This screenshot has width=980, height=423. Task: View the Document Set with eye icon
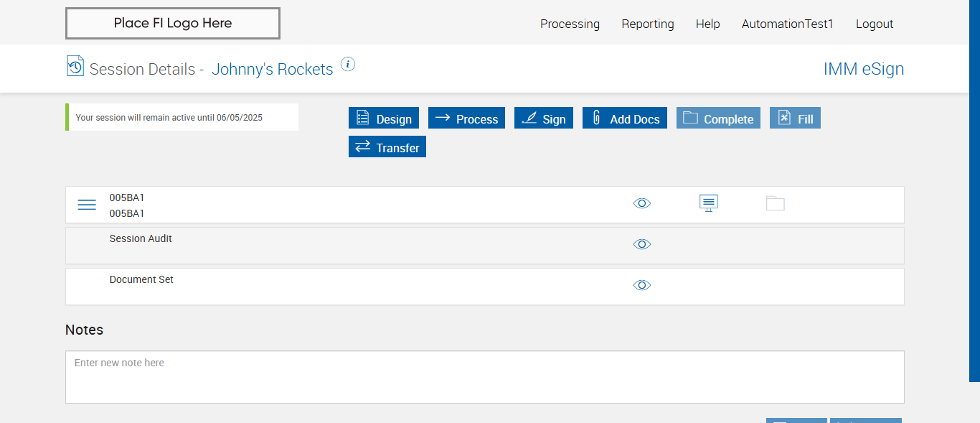[642, 286]
